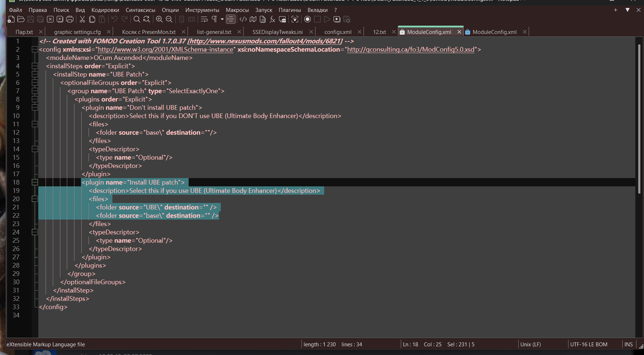
Task: Open the function list fx icon
Action: click(x=272, y=20)
